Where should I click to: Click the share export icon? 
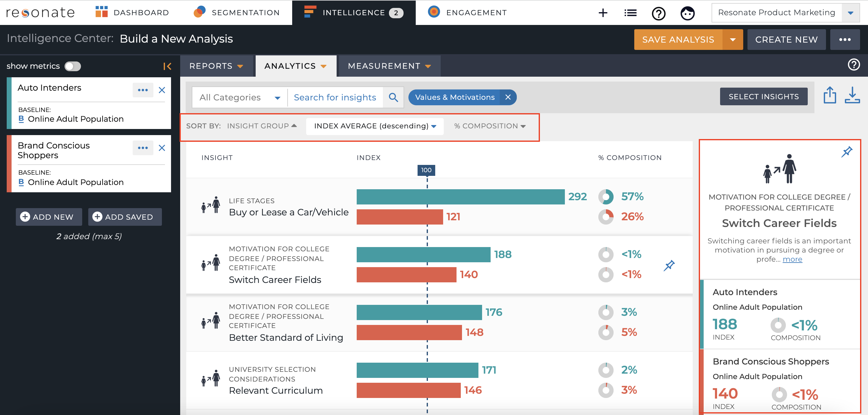coord(830,95)
